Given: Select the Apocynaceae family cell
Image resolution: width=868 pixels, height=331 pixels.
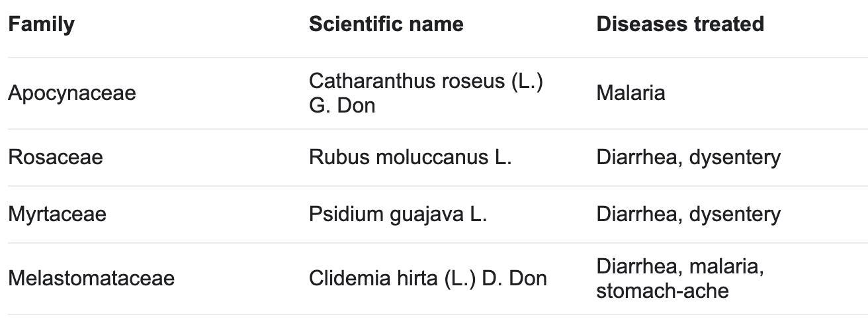Looking at the screenshot, I should [x=72, y=93].
